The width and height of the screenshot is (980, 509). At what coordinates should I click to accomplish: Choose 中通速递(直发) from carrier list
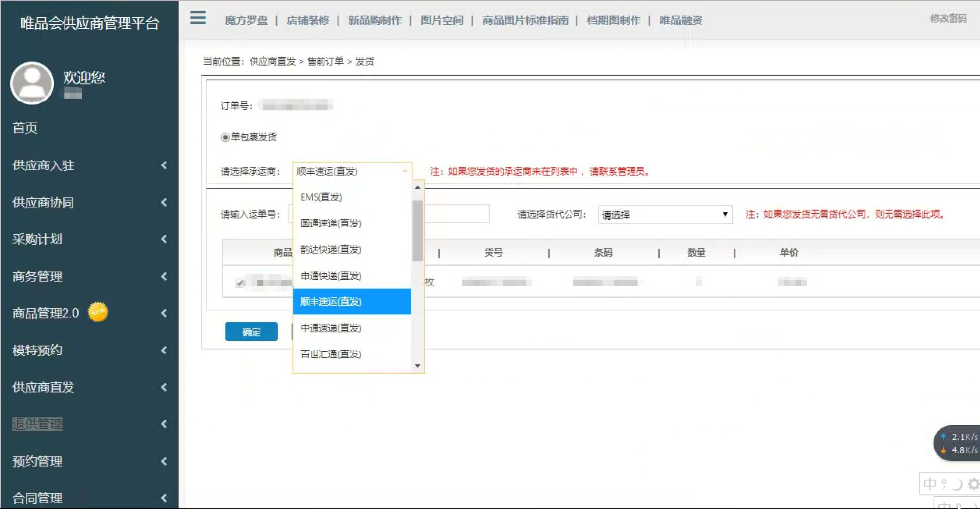[352, 328]
